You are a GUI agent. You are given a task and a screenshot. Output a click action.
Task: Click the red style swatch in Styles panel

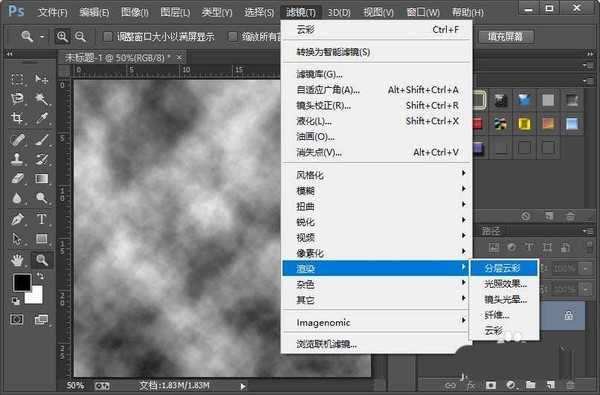tap(478, 124)
